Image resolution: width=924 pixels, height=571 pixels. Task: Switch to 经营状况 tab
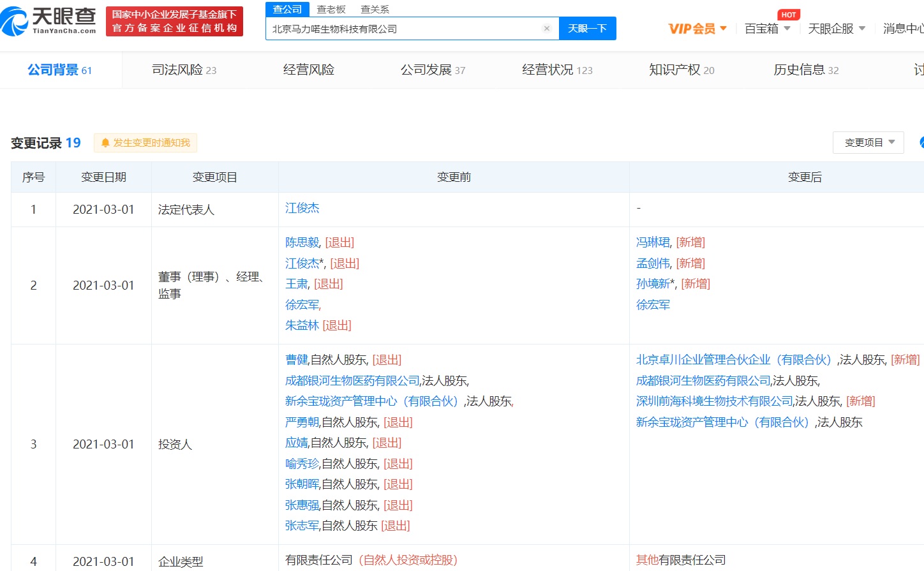tap(557, 70)
